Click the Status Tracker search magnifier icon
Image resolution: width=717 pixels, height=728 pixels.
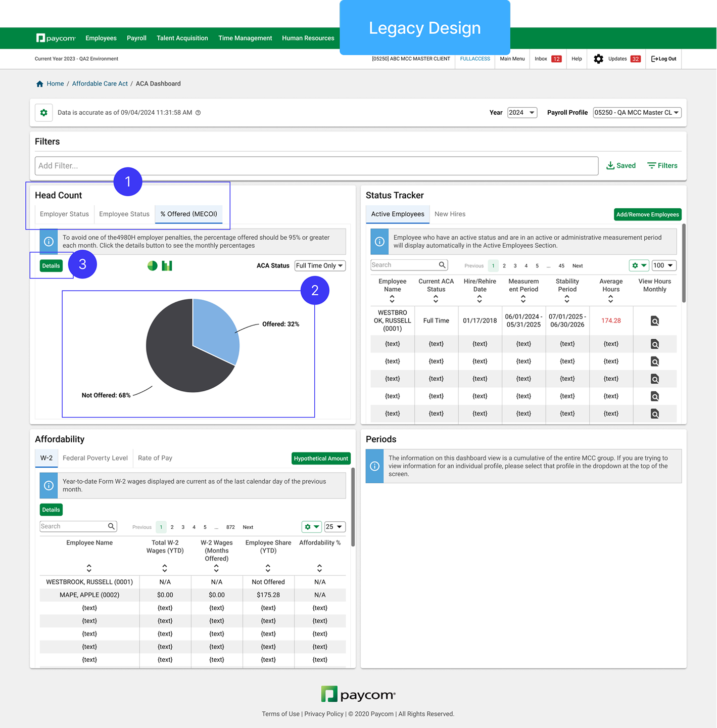tap(442, 265)
